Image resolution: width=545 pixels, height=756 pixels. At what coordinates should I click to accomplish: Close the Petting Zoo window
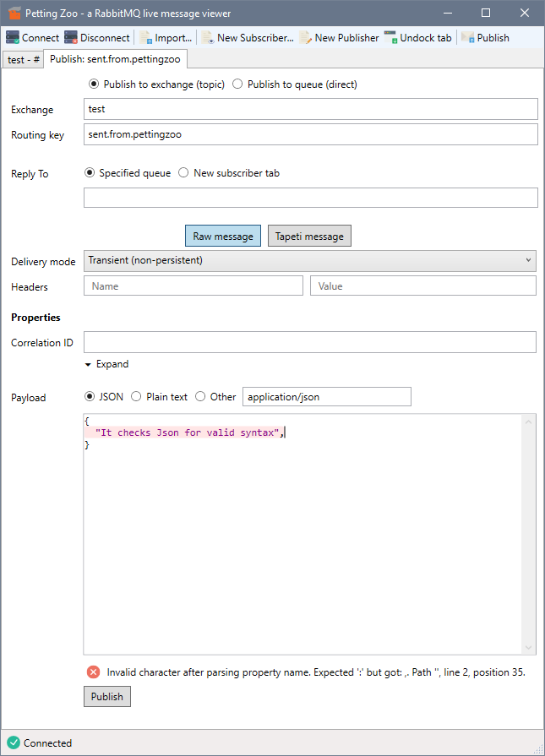(525, 13)
